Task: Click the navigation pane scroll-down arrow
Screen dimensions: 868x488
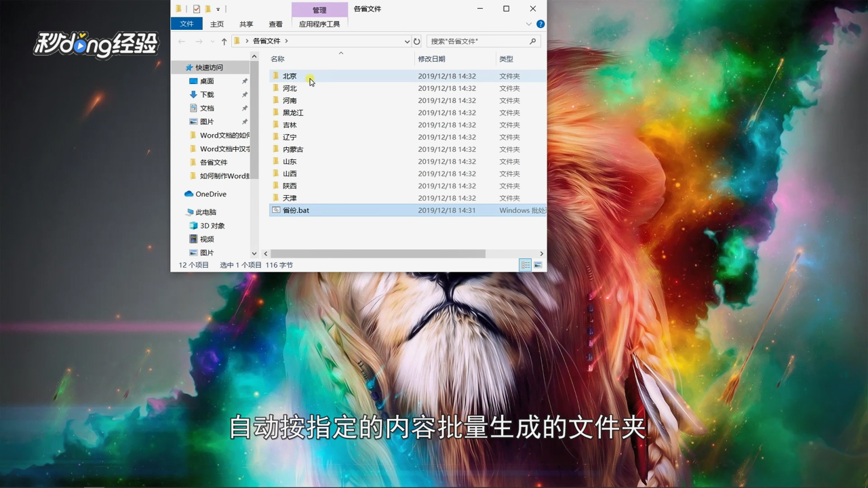Action: click(254, 253)
